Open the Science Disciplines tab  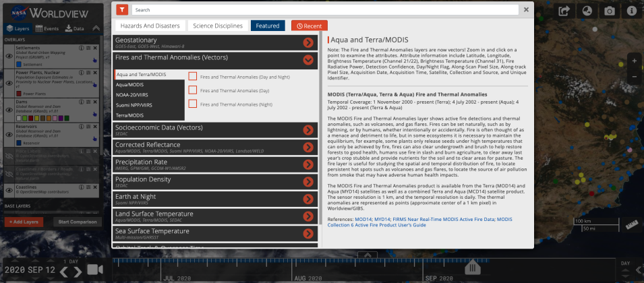click(218, 26)
